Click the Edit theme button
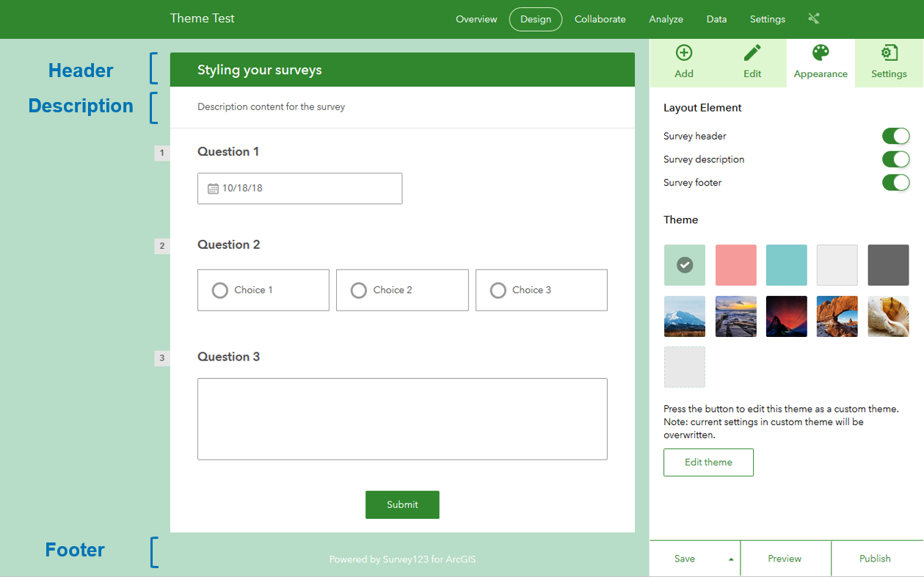Viewport: 924px width, 577px height. tap(708, 462)
